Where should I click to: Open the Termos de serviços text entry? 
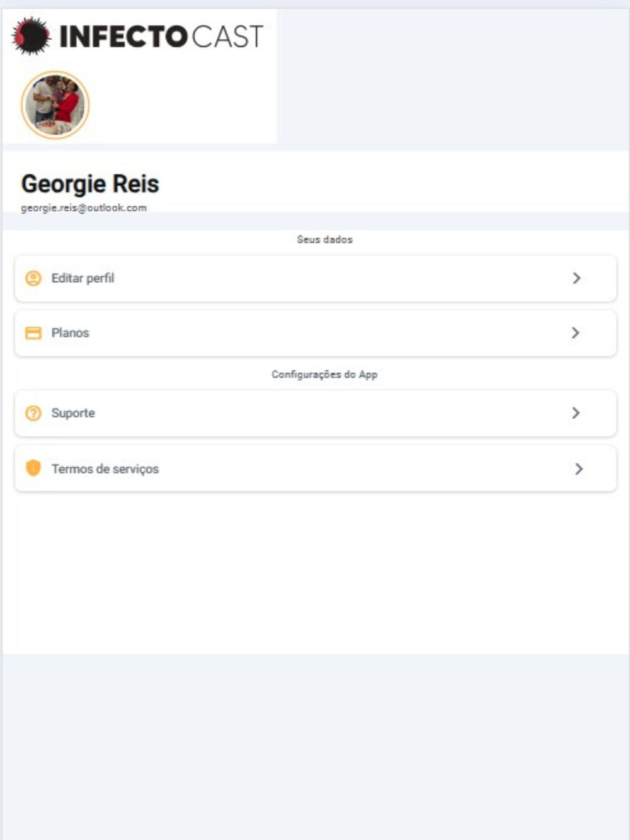pos(105,469)
